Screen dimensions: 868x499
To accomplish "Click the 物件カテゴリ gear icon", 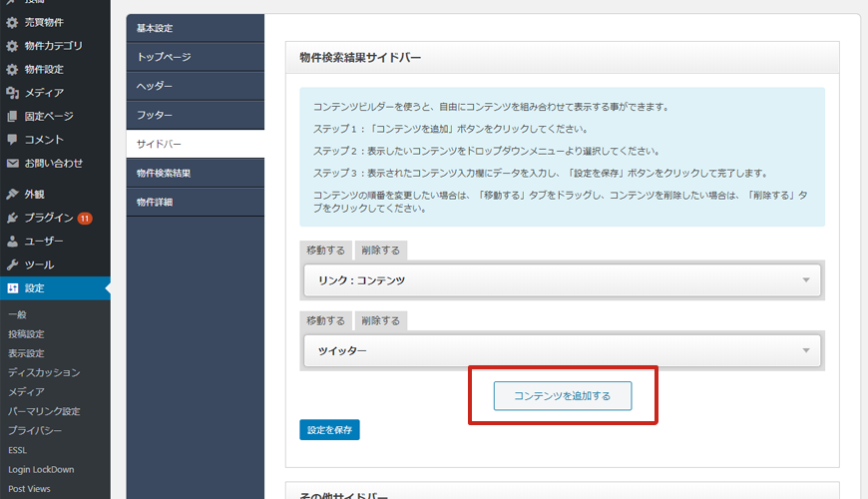I will click(x=12, y=46).
